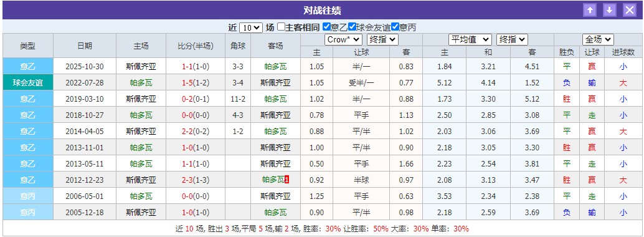Open the 1-1(1-0) score on 2025-10-30
The width and height of the screenshot is (644, 237).
(x=196, y=67)
